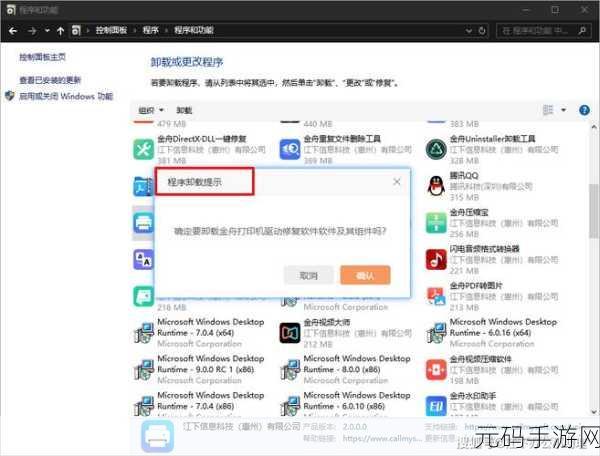Click the search magnifier icon
Viewport: 600px width, 456px height.
click(x=582, y=30)
